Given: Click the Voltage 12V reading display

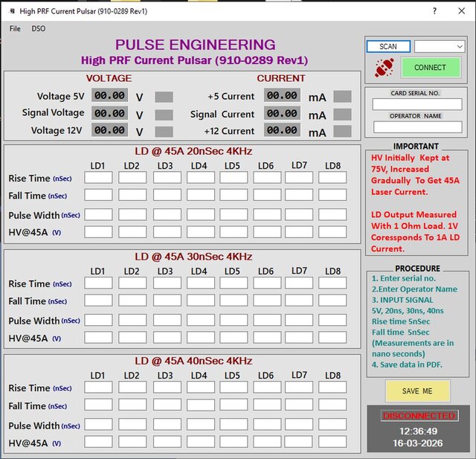Looking at the screenshot, I should pyautogui.click(x=109, y=130).
